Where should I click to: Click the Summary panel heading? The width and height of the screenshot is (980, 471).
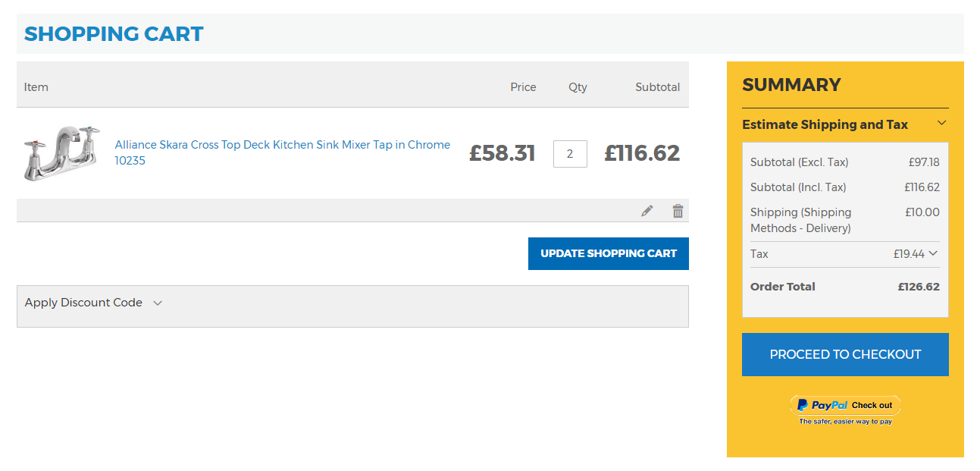pos(791,85)
